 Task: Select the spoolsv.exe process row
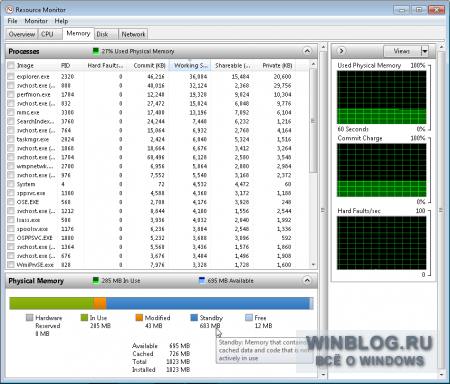pos(157,229)
